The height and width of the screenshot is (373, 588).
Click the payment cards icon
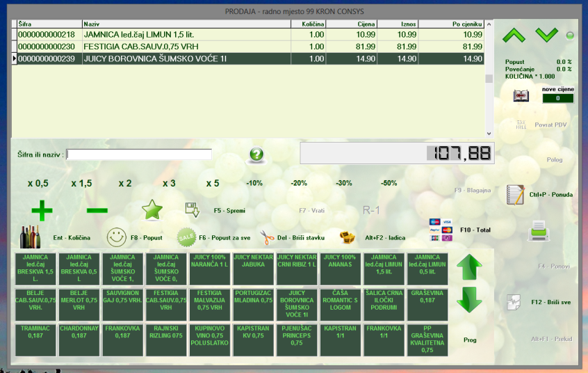[x=441, y=230]
